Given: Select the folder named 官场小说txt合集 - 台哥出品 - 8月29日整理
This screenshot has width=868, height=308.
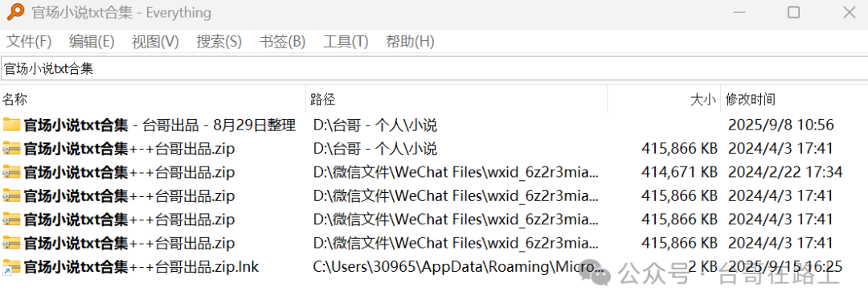Looking at the screenshot, I should [159, 125].
